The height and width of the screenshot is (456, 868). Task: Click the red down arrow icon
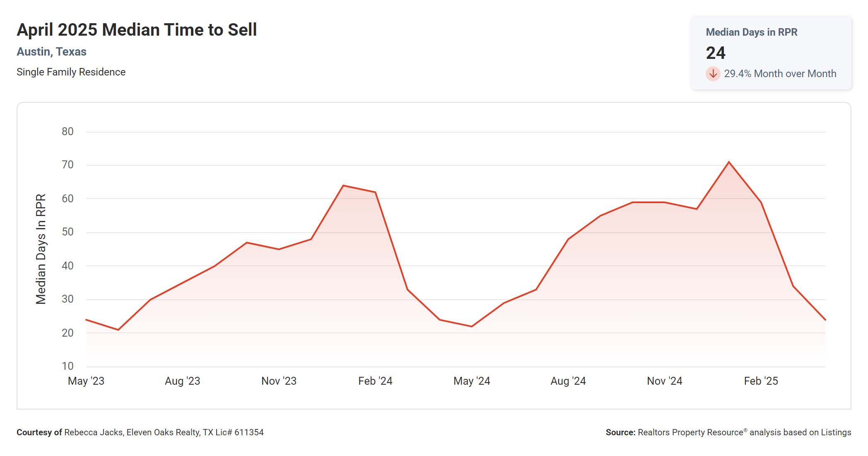click(713, 74)
